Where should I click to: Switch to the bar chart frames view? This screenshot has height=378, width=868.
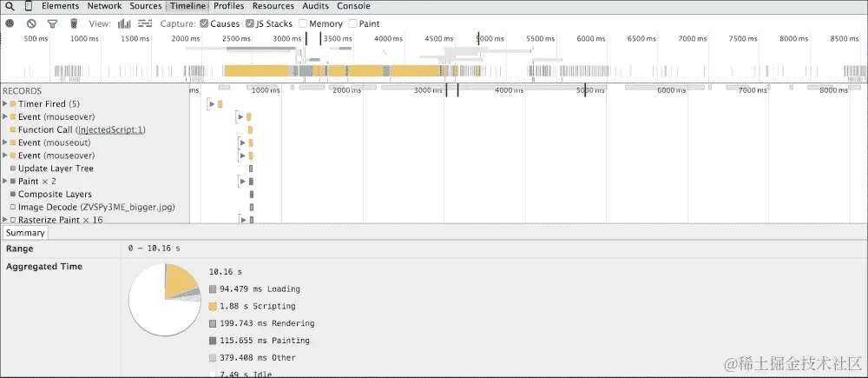pos(125,23)
